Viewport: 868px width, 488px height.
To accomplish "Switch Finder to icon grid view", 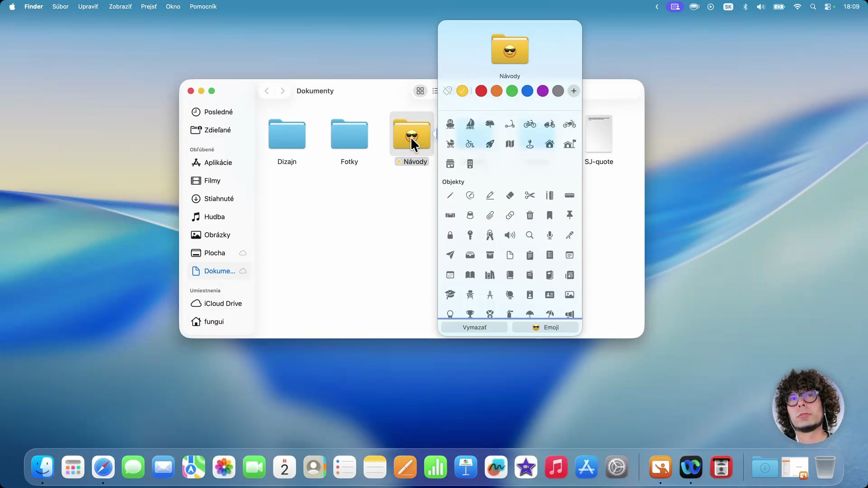I will 420,91.
